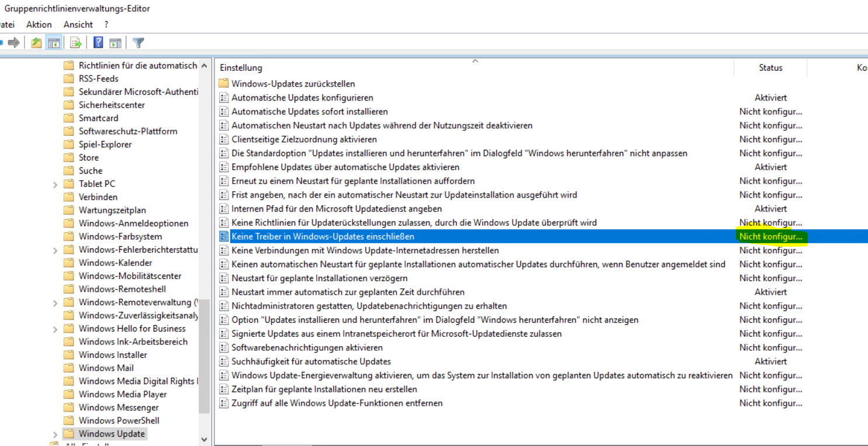Select 'Neustart immer automatisch zur geplanten Zeit'
Image resolution: width=868 pixels, height=446 pixels.
click(x=348, y=292)
